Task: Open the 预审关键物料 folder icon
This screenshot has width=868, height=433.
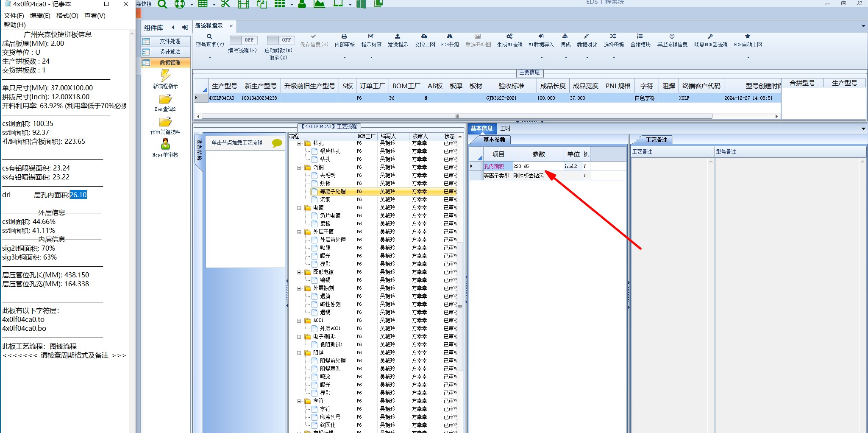Action: (165, 123)
